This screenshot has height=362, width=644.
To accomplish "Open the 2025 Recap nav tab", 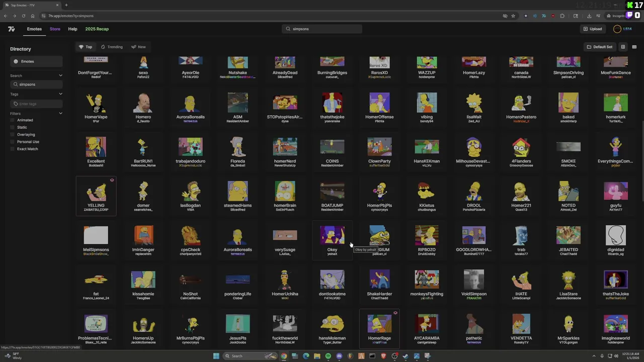I will 97,29.
